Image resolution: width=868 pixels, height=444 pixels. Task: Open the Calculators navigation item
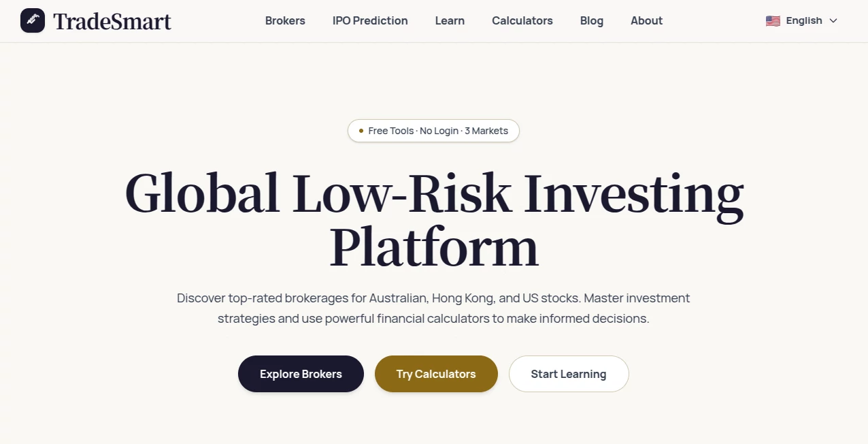point(522,21)
